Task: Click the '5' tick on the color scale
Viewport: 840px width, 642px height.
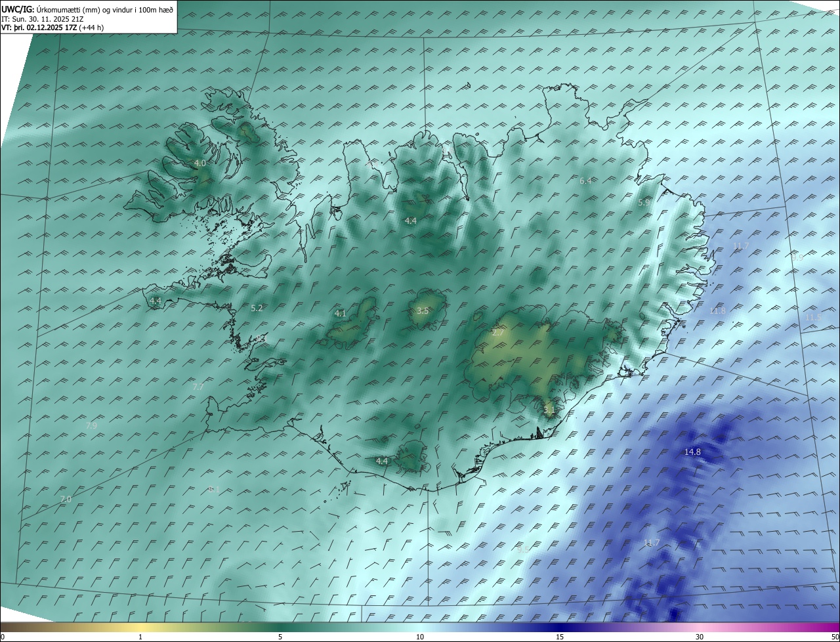Action: [280, 637]
